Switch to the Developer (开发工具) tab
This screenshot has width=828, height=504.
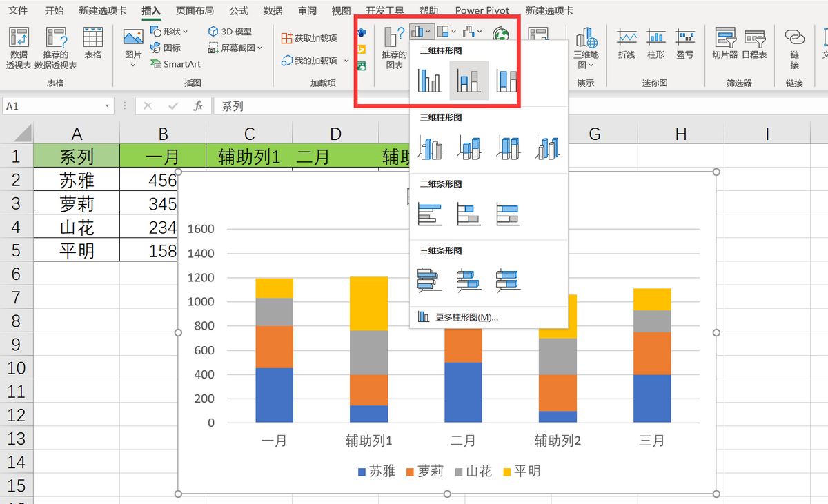(x=385, y=10)
